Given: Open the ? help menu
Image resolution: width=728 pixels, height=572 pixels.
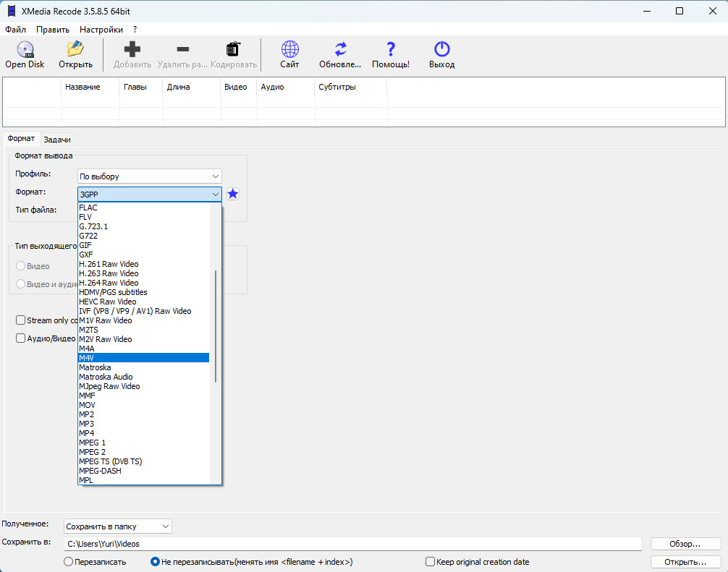Looking at the screenshot, I should (x=135, y=30).
